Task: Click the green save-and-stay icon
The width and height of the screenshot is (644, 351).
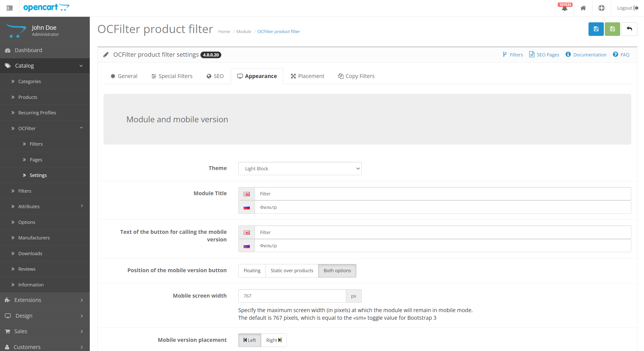Action: pos(612,29)
